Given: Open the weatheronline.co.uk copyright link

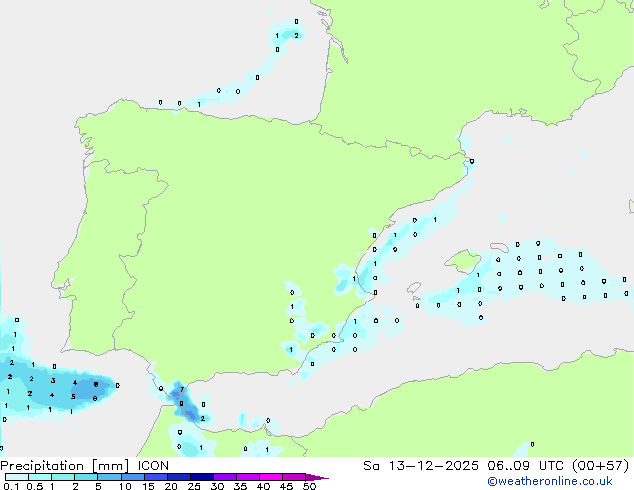Looking at the screenshot, I should 549,481.
